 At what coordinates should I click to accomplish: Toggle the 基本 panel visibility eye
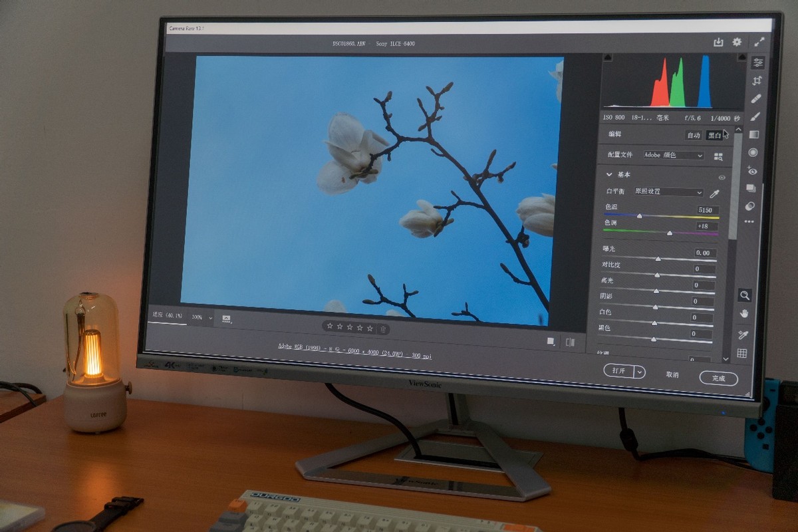coord(722,178)
